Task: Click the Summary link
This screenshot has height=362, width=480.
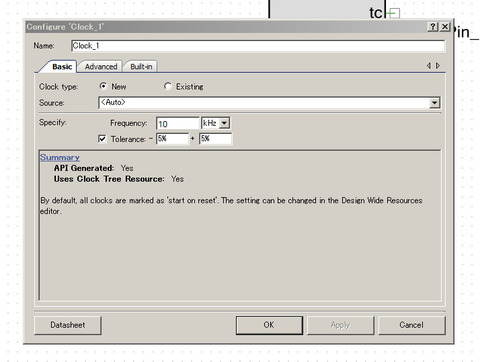Action: point(60,157)
